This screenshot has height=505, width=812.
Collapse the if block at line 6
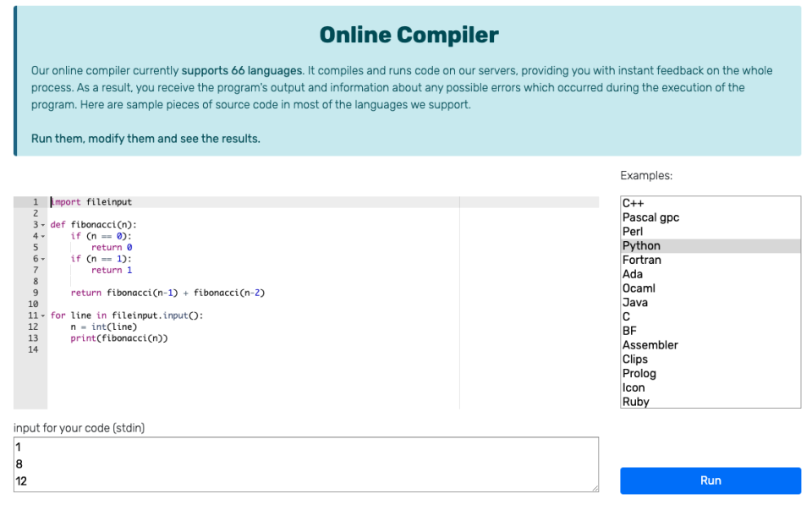(x=44, y=258)
